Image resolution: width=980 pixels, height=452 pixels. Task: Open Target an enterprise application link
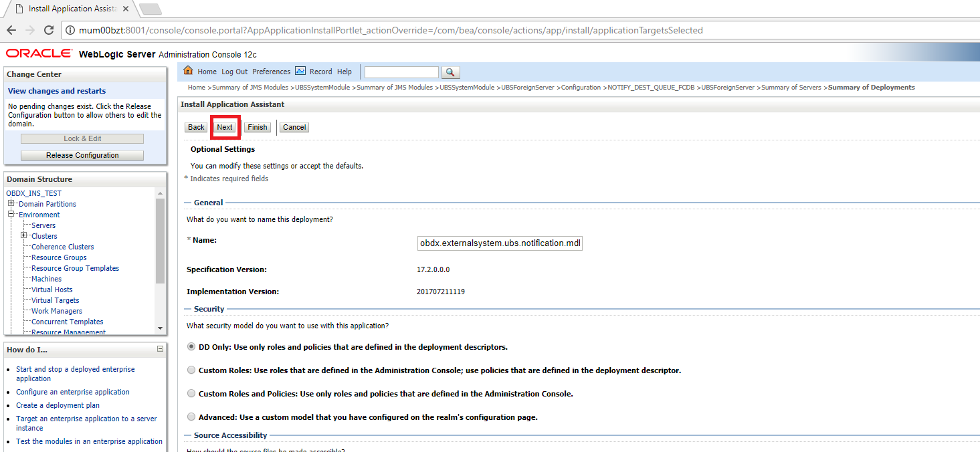click(x=86, y=423)
